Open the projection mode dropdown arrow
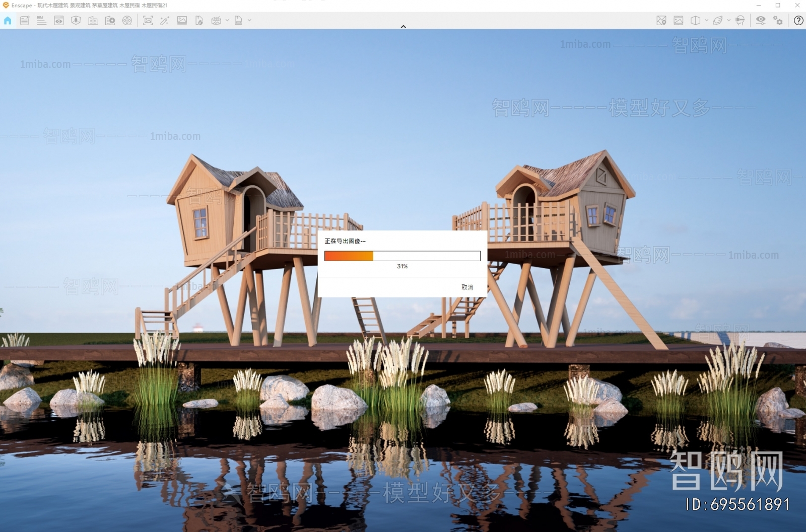Image resolution: width=806 pixels, height=532 pixels. (x=706, y=21)
